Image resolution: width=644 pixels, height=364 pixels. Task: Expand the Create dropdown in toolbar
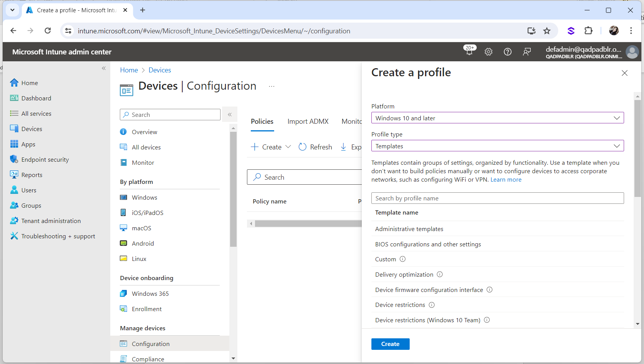(x=271, y=147)
